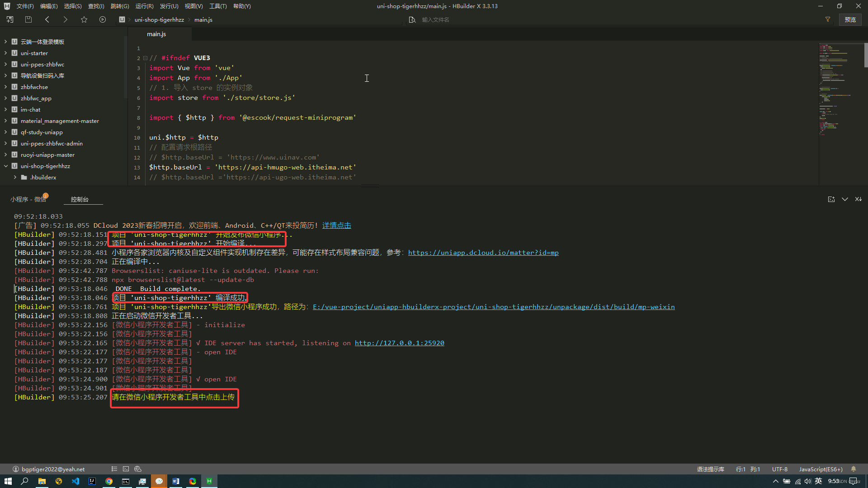Image resolution: width=868 pixels, height=488 pixels.
Task: Click the console export icon
Action: 831,199
